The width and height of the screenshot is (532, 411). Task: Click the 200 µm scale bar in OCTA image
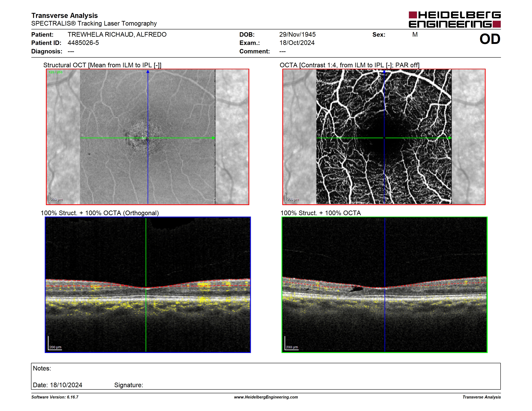[x=292, y=198]
